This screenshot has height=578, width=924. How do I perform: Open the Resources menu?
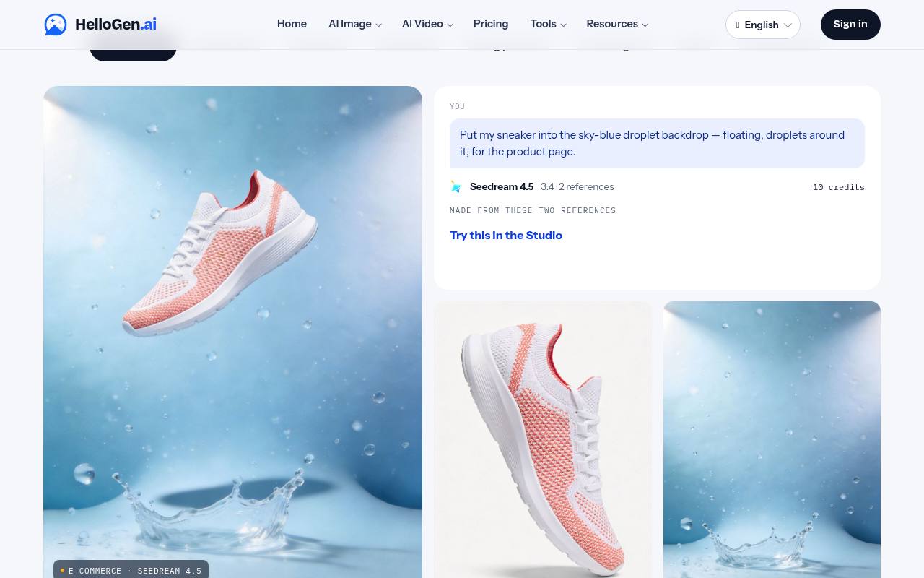(x=617, y=24)
